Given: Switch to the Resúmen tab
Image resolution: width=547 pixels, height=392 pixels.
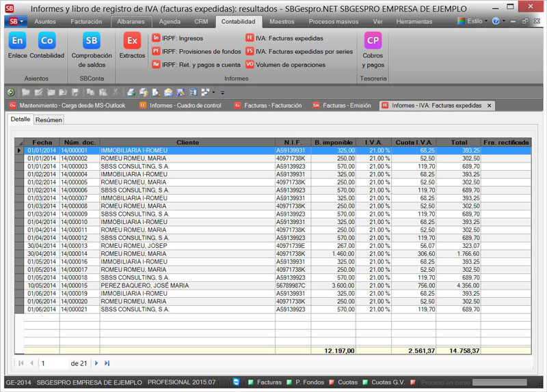Looking at the screenshot, I should pyautogui.click(x=49, y=120).
